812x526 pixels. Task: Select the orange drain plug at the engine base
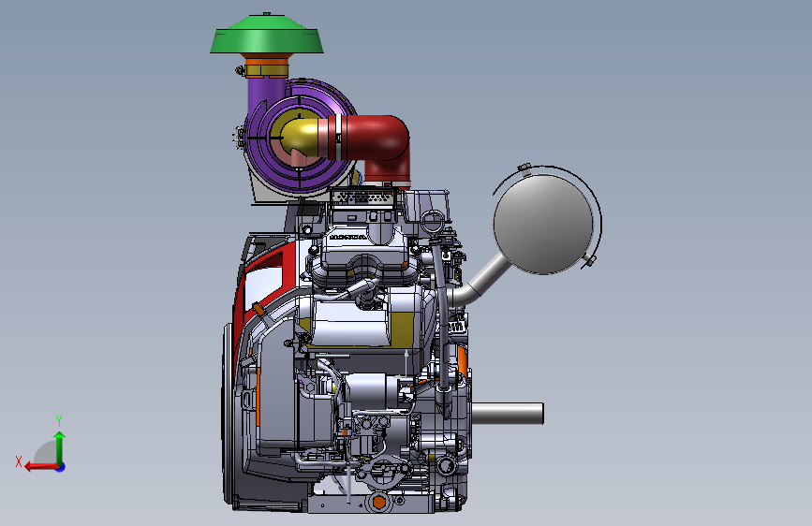tap(379, 502)
